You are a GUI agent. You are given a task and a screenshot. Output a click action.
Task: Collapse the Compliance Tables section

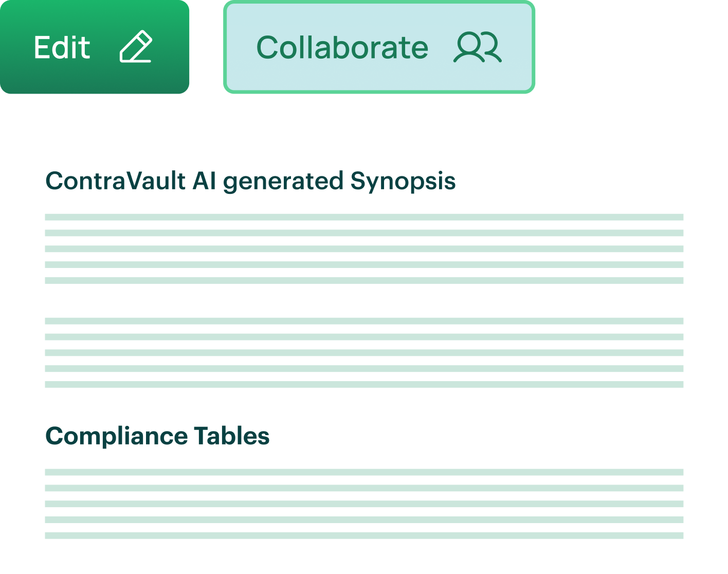click(157, 436)
